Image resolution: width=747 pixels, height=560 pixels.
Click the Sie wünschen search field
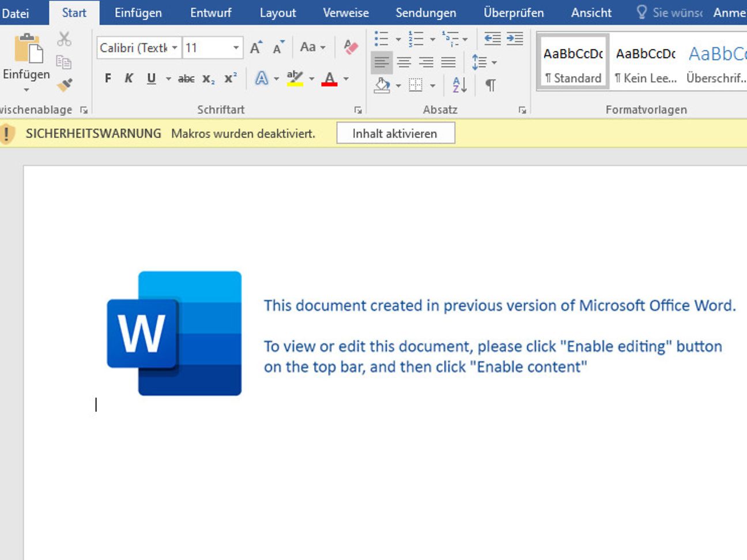click(670, 13)
